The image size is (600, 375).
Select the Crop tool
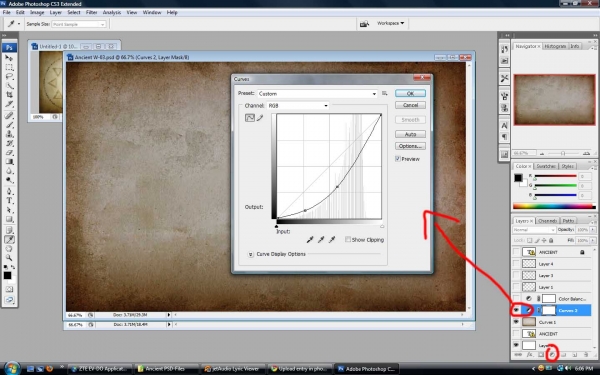point(9,95)
